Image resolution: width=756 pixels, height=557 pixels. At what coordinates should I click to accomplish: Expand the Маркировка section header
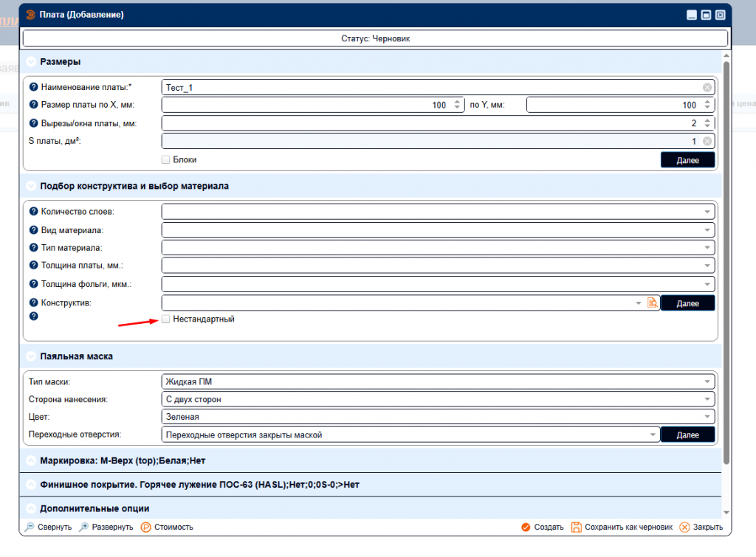[x=31, y=460]
